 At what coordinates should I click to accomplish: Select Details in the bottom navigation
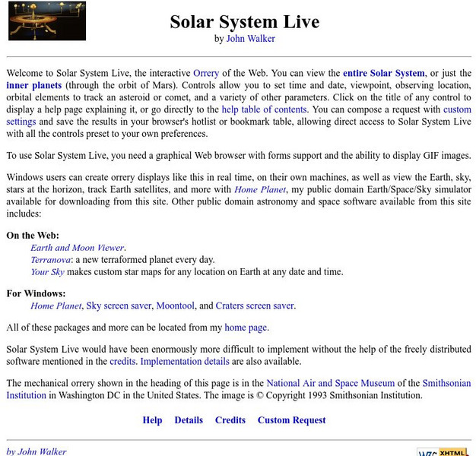coord(189,420)
